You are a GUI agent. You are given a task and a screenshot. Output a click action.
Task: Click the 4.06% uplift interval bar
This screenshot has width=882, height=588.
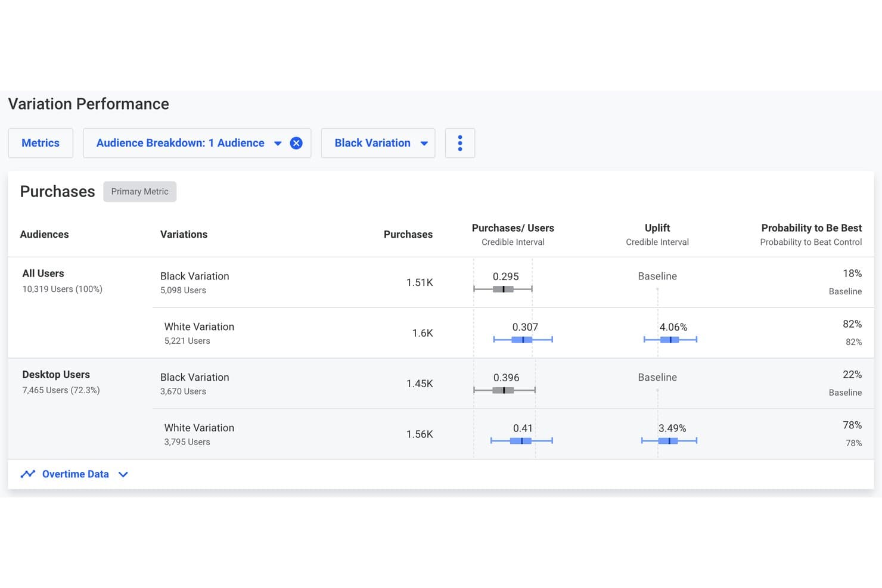click(670, 340)
